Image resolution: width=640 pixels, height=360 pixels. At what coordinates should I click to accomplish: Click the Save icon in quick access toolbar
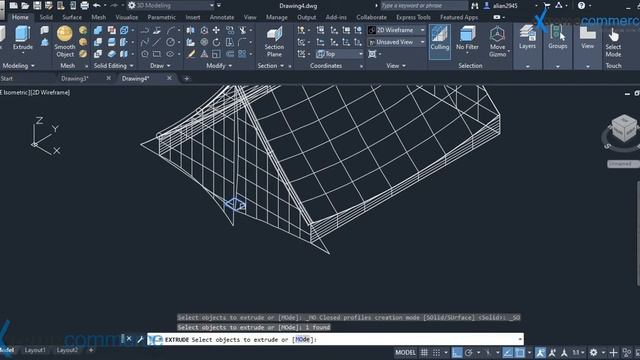click(37, 5)
